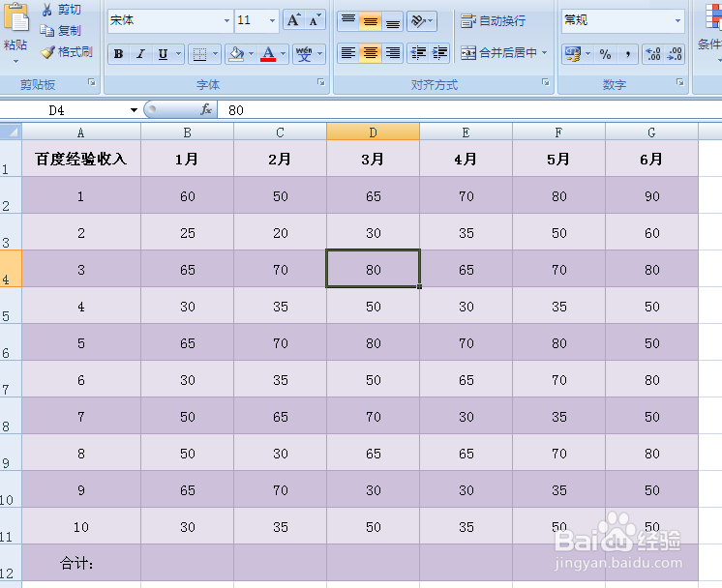Screen dimensions: 722x588
Task: Open number dialog launcher
Action: coord(680,82)
